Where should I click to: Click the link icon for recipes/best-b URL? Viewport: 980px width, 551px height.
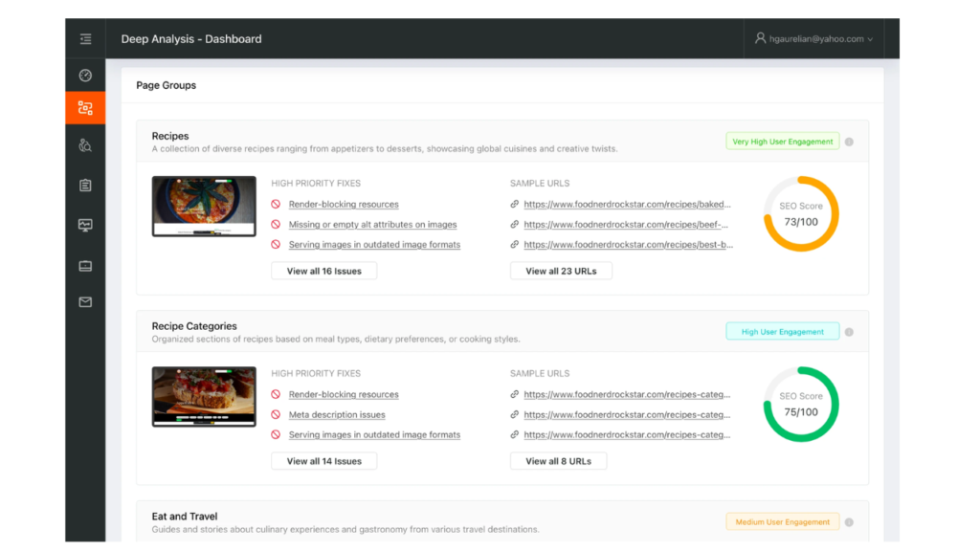coord(514,244)
